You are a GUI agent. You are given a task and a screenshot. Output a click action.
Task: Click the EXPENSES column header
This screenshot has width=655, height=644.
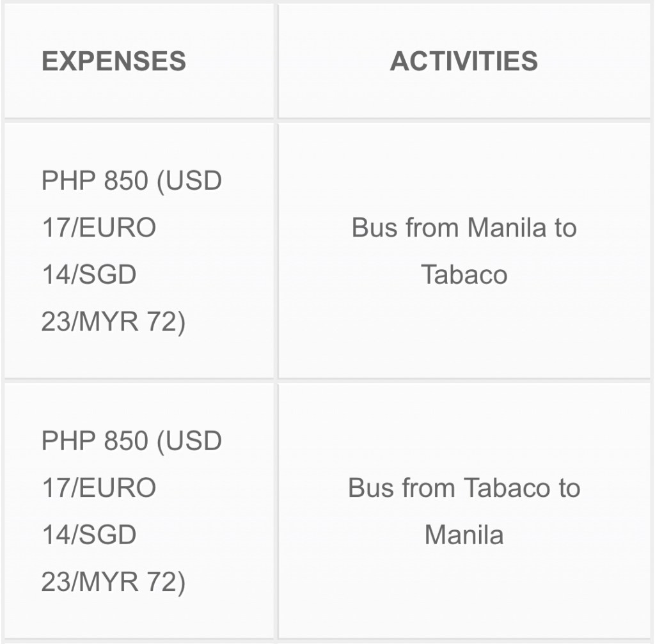coord(114,61)
